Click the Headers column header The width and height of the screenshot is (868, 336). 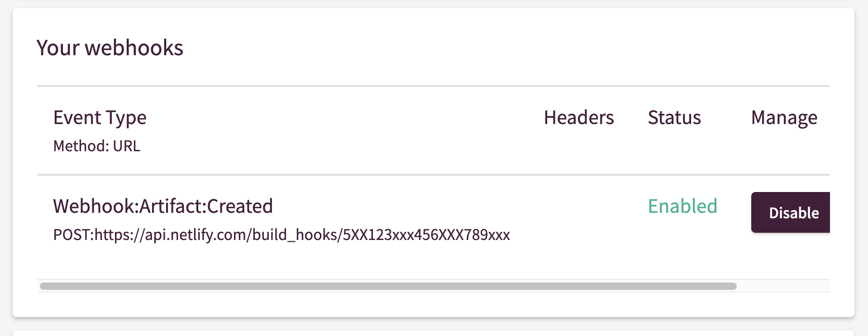(579, 117)
